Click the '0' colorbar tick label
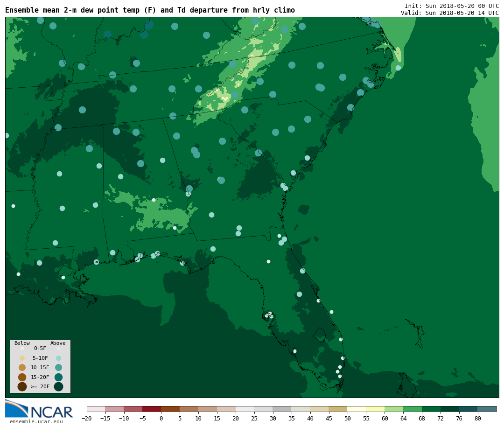The height and width of the screenshot is (427, 504). 161,418
